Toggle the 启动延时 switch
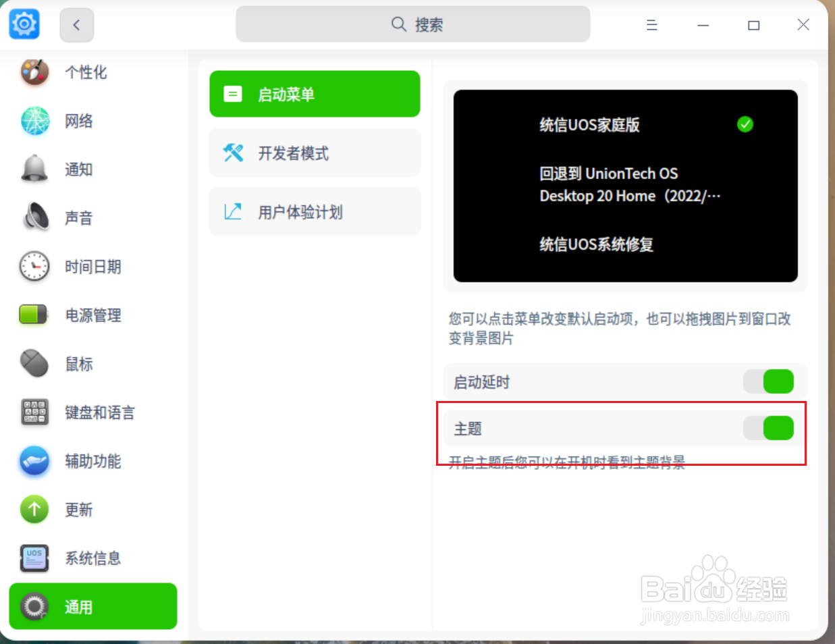 (x=768, y=381)
